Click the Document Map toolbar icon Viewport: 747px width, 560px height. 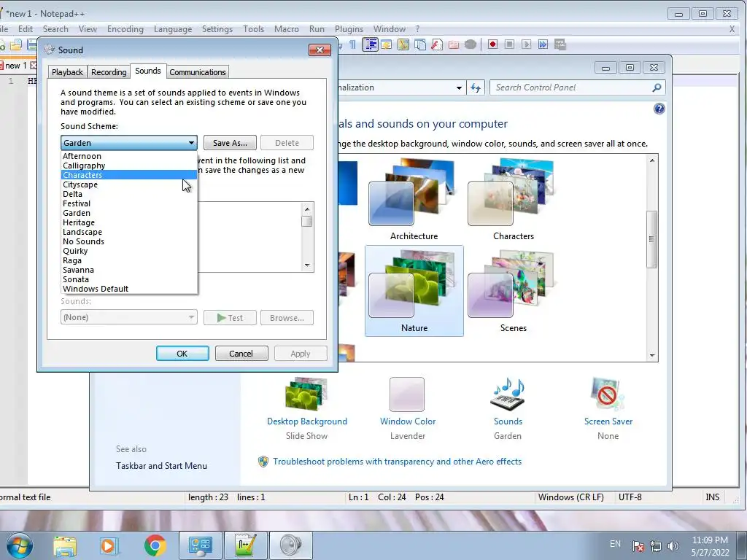pyautogui.click(x=403, y=44)
